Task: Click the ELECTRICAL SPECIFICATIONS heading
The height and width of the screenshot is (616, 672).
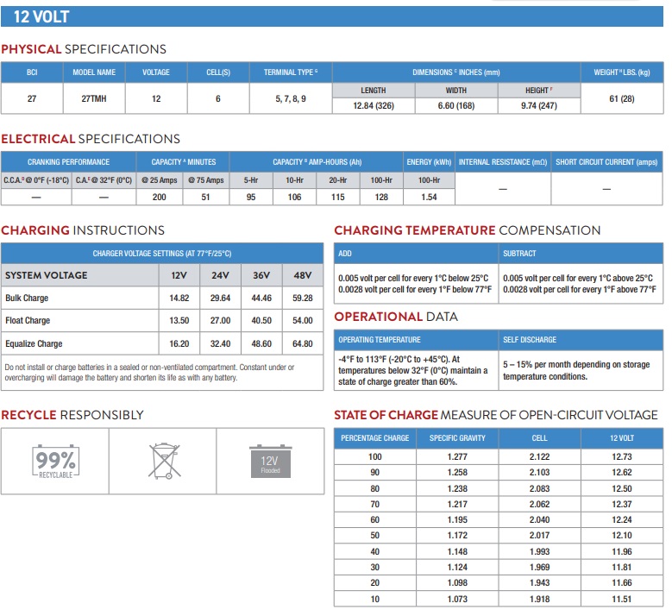Action: click(x=91, y=139)
